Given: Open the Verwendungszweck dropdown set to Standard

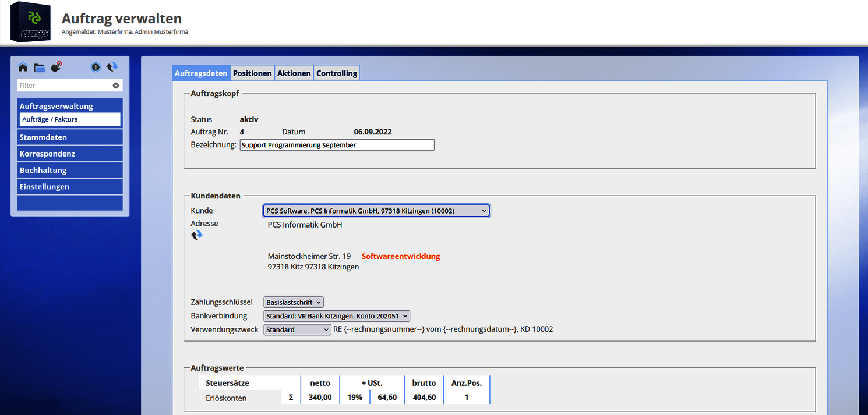Looking at the screenshot, I should coord(297,329).
